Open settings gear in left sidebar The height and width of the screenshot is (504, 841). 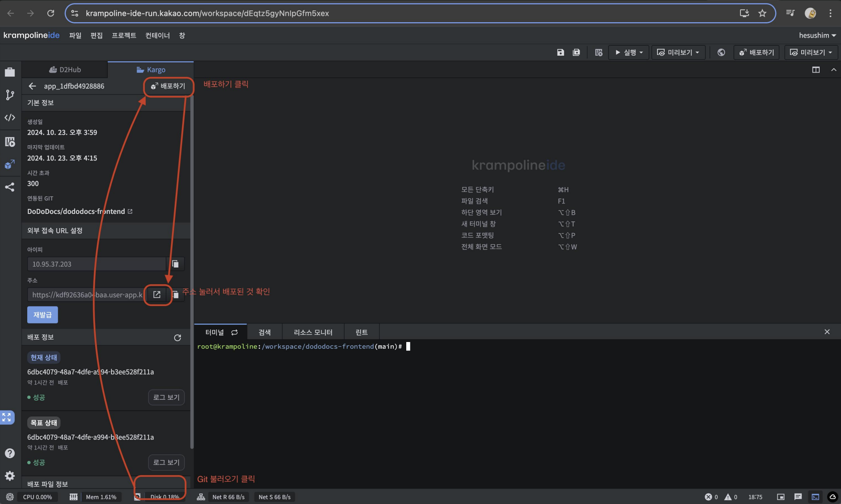pos(10,476)
